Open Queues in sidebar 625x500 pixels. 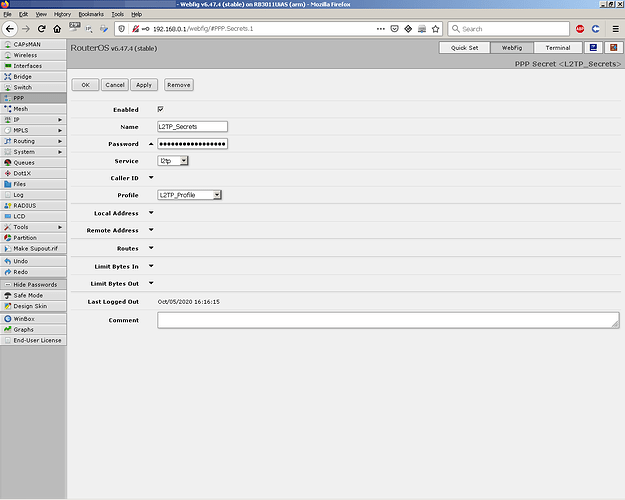coord(33,163)
